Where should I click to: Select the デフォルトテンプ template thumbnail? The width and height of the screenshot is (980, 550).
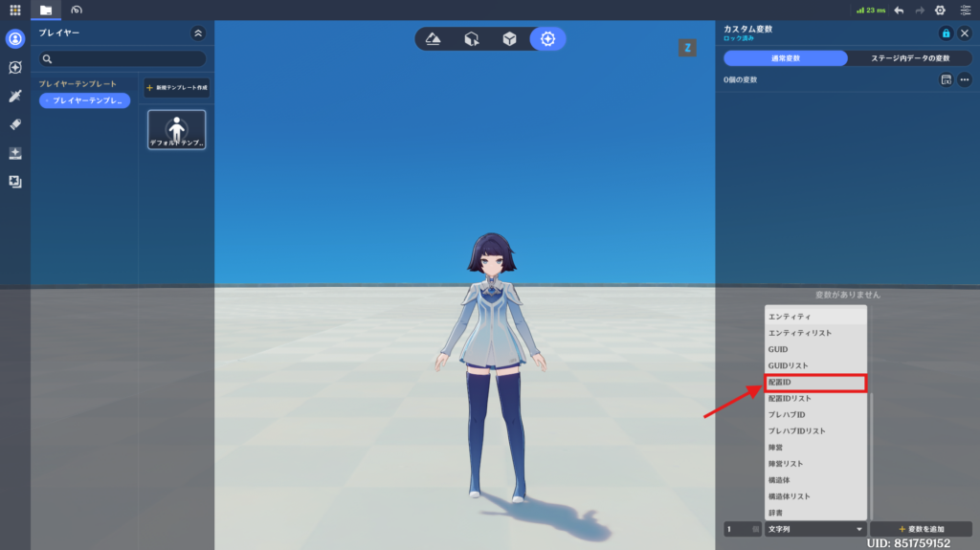177,130
